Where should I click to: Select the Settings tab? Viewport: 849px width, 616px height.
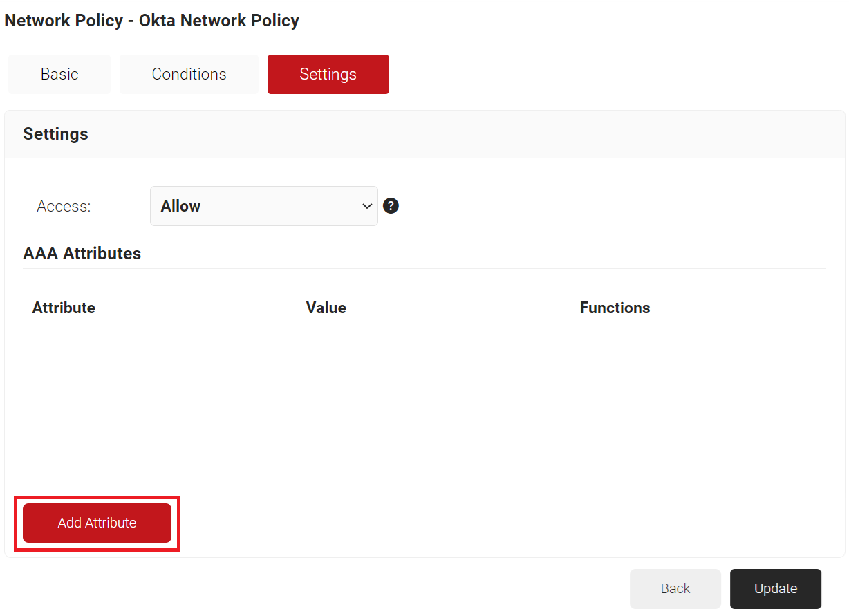(328, 74)
